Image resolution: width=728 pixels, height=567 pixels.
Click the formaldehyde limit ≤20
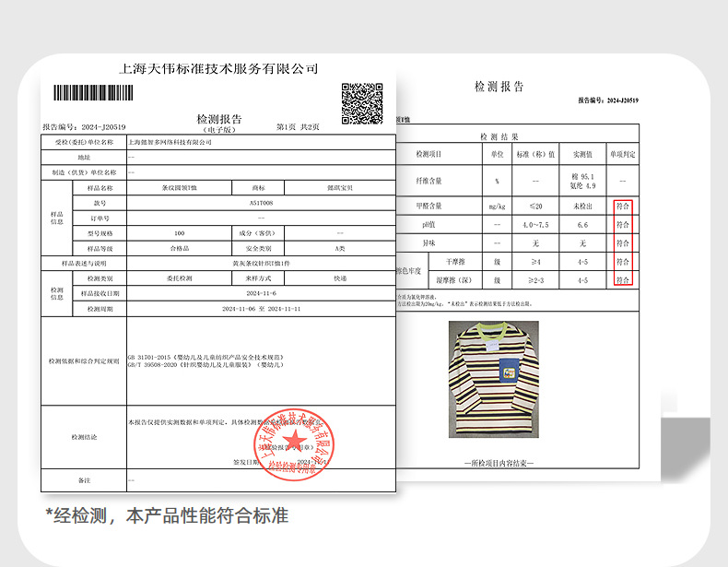coord(535,207)
